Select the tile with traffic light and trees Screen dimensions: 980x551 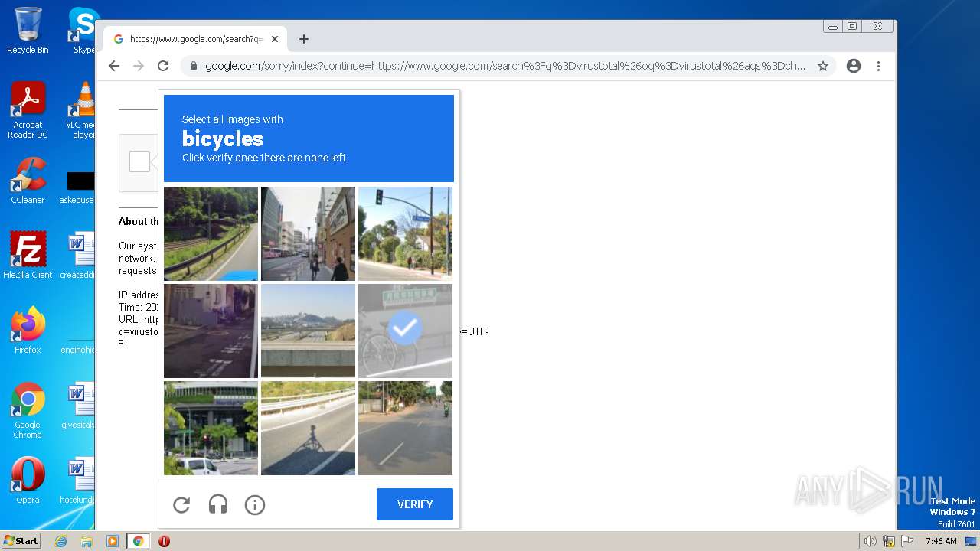click(405, 233)
